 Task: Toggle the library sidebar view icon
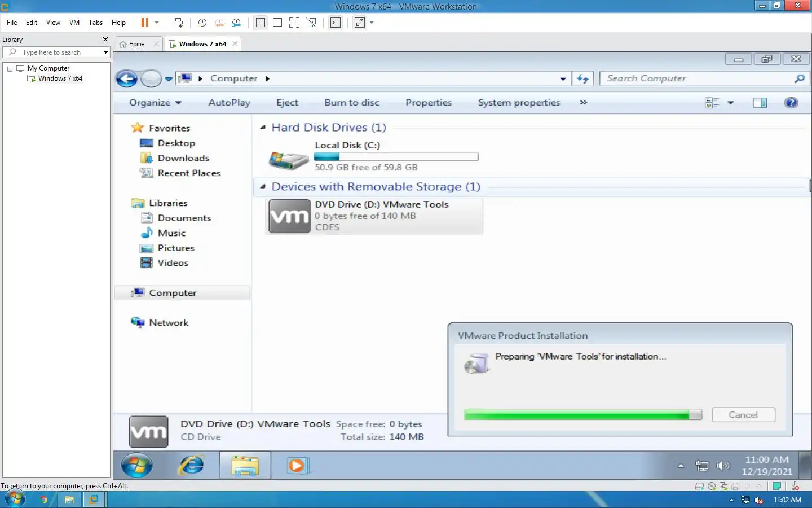point(260,23)
